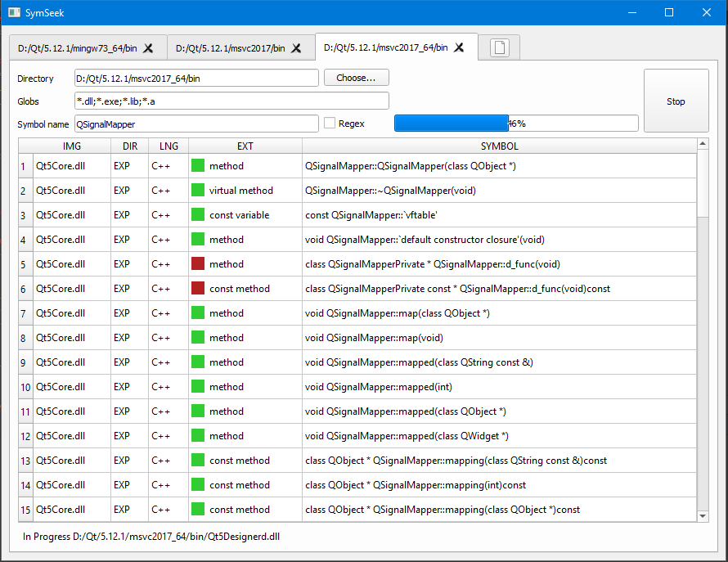Click the In Progress status bar message
The height and width of the screenshot is (562, 728).
151,537
